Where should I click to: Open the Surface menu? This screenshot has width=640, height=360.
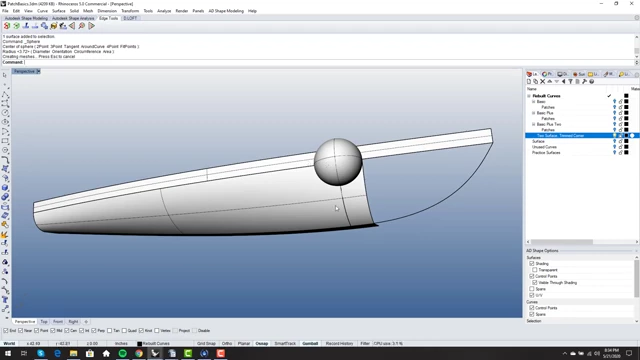[59, 11]
